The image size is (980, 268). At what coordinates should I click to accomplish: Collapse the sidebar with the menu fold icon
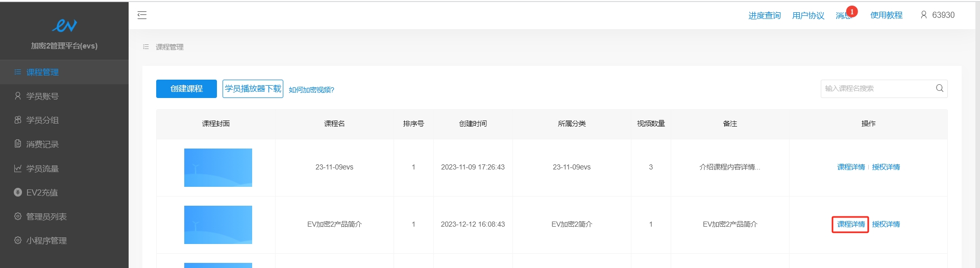pos(142,15)
